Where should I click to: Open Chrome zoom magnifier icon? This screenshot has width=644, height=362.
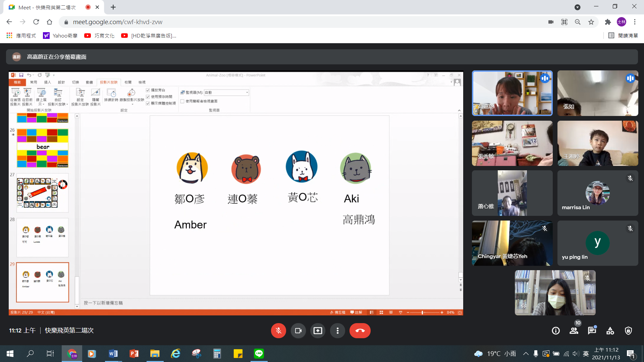578,22
